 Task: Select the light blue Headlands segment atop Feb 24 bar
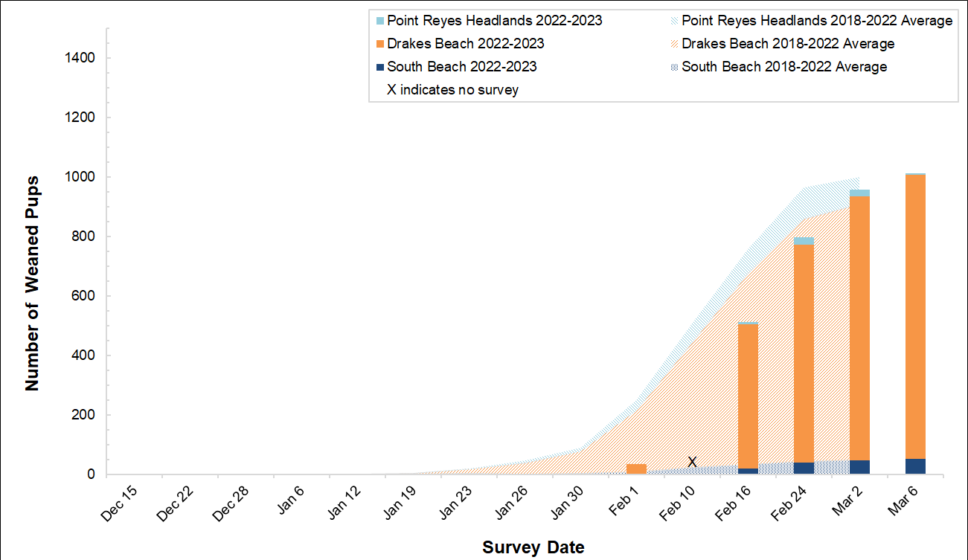click(804, 241)
